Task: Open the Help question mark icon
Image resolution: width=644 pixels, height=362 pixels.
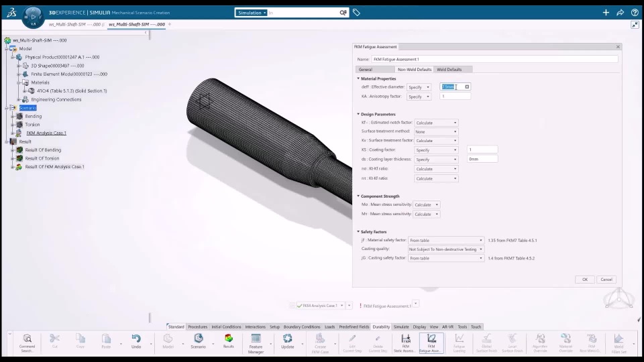Action: click(635, 13)
